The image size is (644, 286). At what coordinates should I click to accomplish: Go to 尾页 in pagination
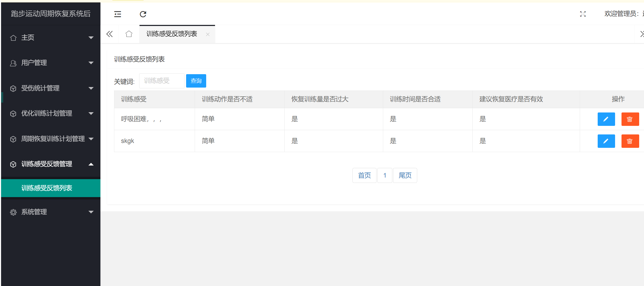(x=405, y=175)
